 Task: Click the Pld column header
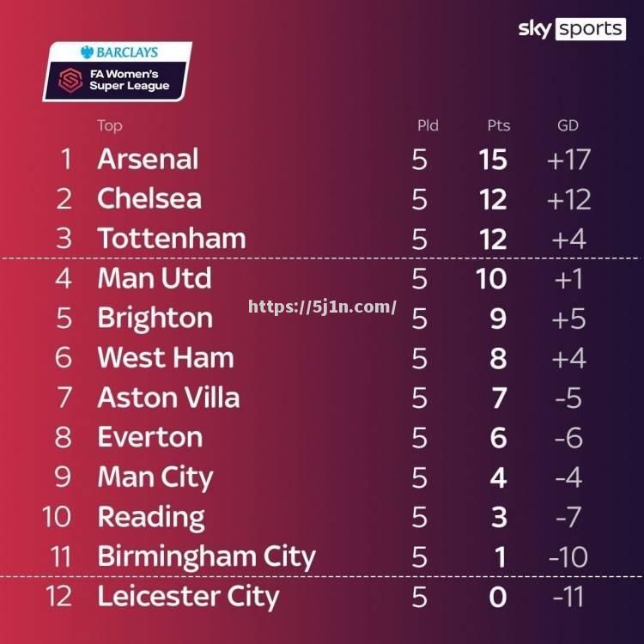[428, 125]
